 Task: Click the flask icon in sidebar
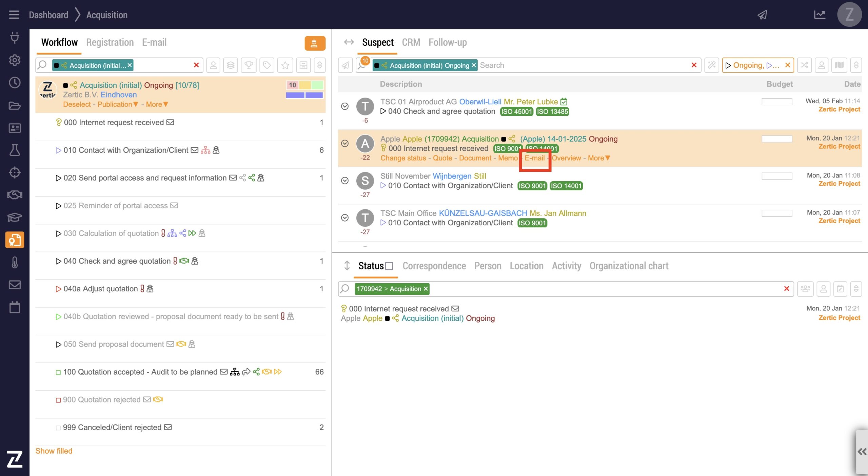point(15,150)
